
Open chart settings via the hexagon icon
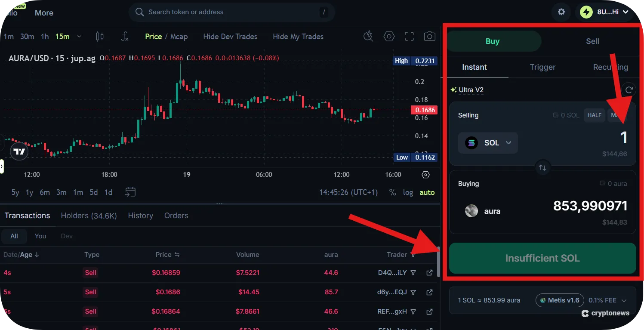(389, 37)
